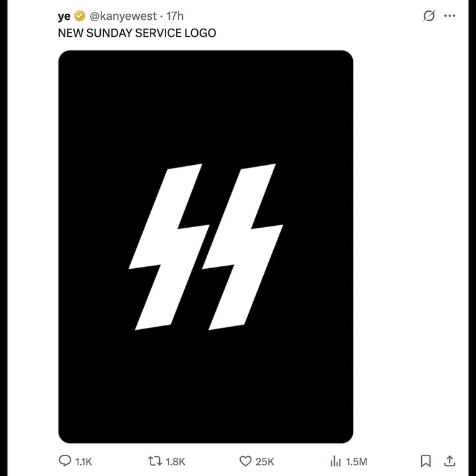Screen dimensions: 476x476
Task: Click the 1.1K replies count
Action: [x=83, y=462]
